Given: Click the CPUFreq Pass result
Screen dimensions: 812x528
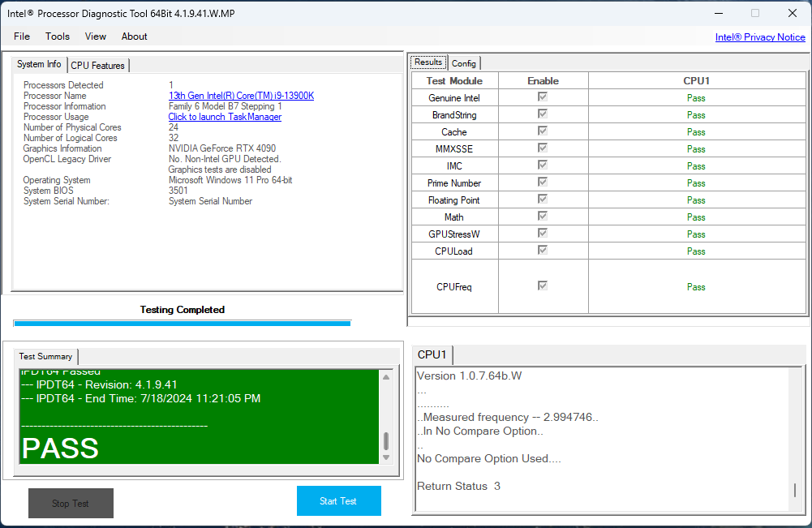Looking at the screenshot, I should [x=696, y=287].
